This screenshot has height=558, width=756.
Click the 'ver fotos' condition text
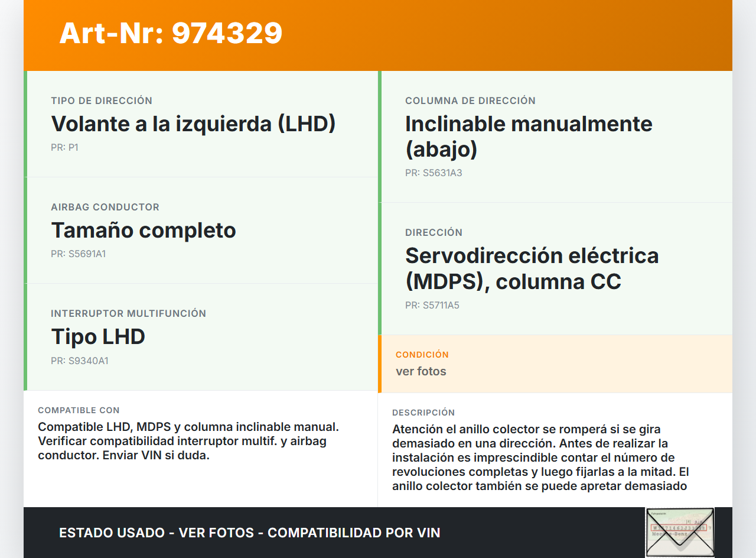point(421,371)
